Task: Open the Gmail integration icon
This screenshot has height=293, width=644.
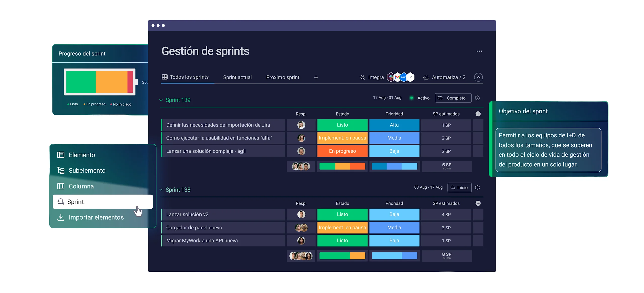Action: click(397, 77)
